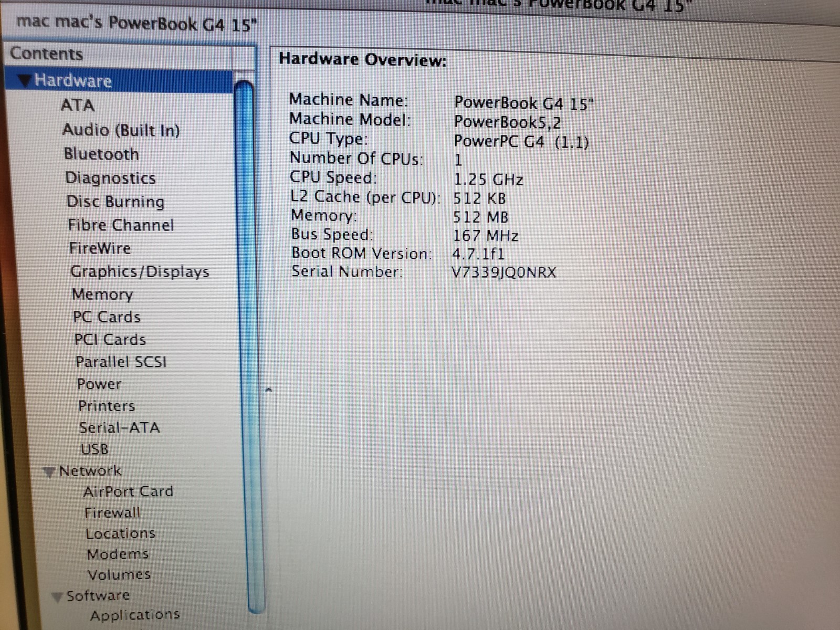Viewport: 840px width, 630px height.
Task: Select ATA in the Contents list
Action: tap(78, 105)
